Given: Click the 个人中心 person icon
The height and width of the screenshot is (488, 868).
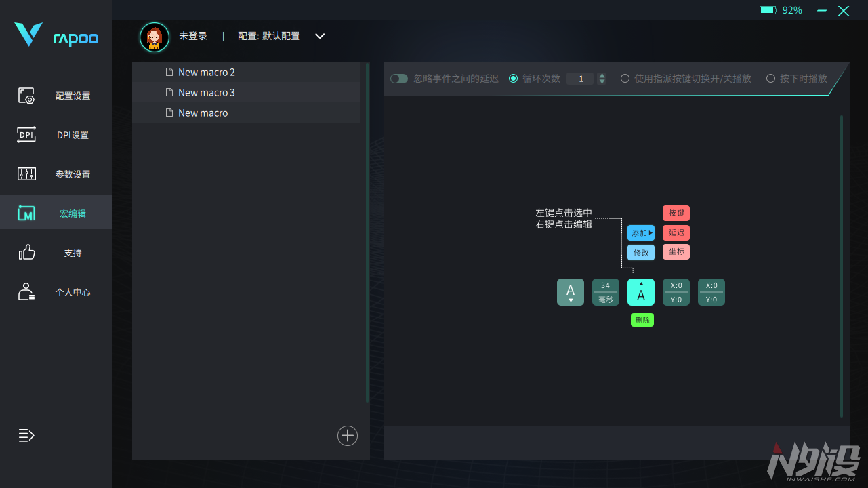Looking at the screenshot, I should tap(26, 292).
